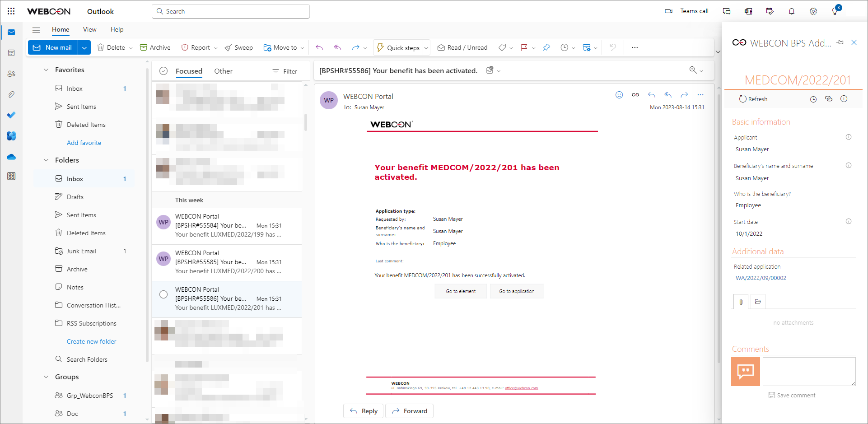Image resolution: width=868 pixels, height=424 pixels.
Task: Collapse the Folders section
Action: tap(46, 160)
